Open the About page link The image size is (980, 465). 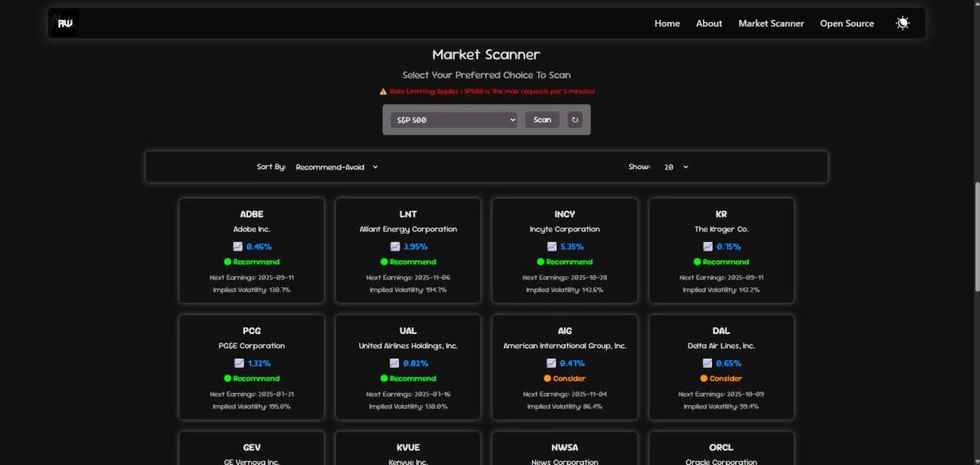pos(709,23)
